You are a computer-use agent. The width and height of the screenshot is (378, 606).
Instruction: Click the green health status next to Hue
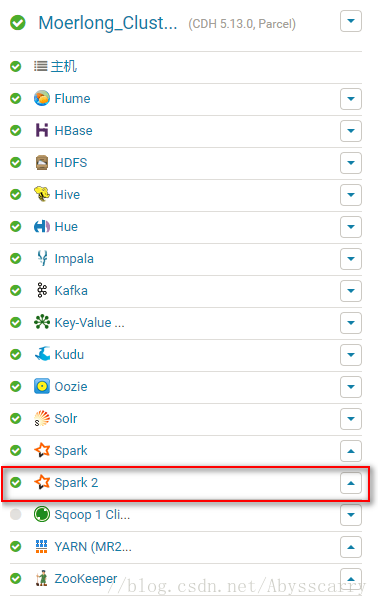click(15, 226)
